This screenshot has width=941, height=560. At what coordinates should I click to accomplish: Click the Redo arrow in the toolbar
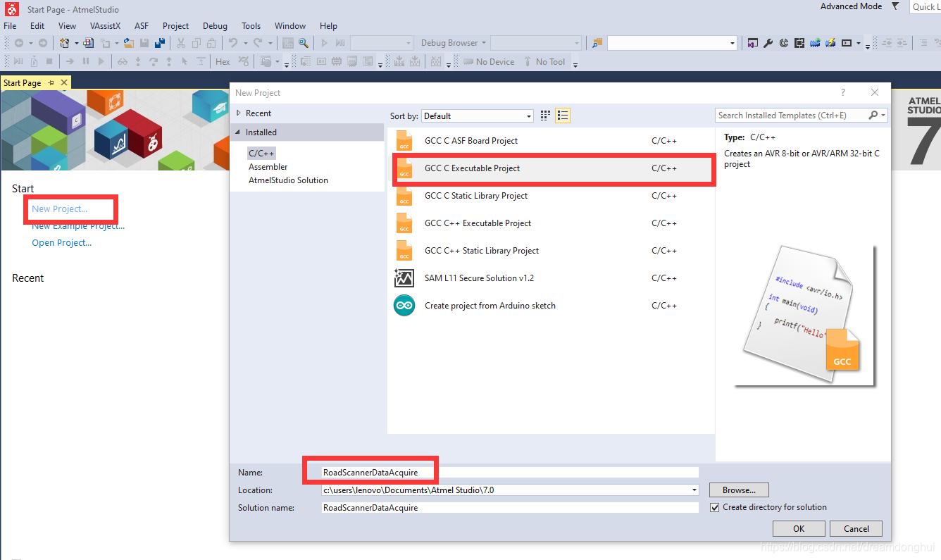point(258,43)
